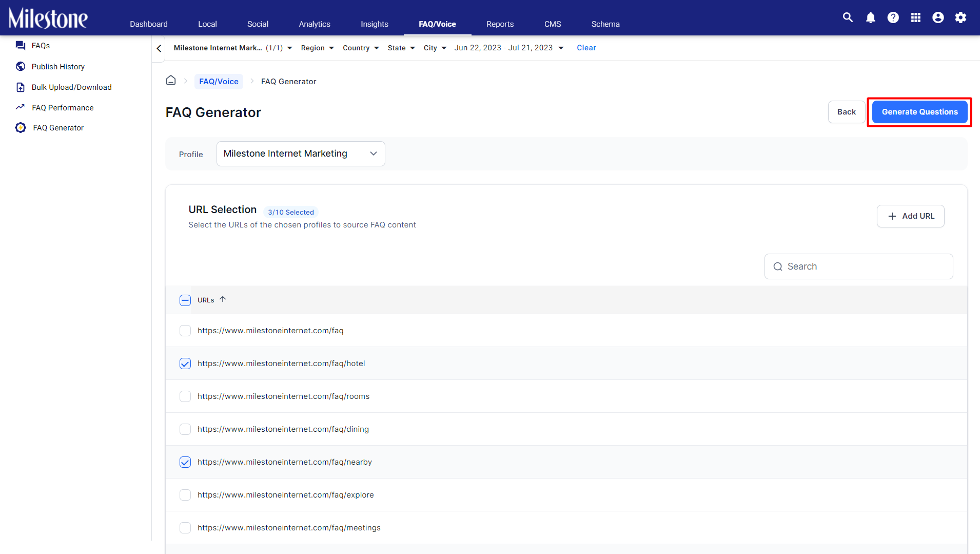Expand the Milestone Internet Mark... (1/1) filter dropdown
The height and width of the screenshot is (554, 980).
tap(233, 48)
